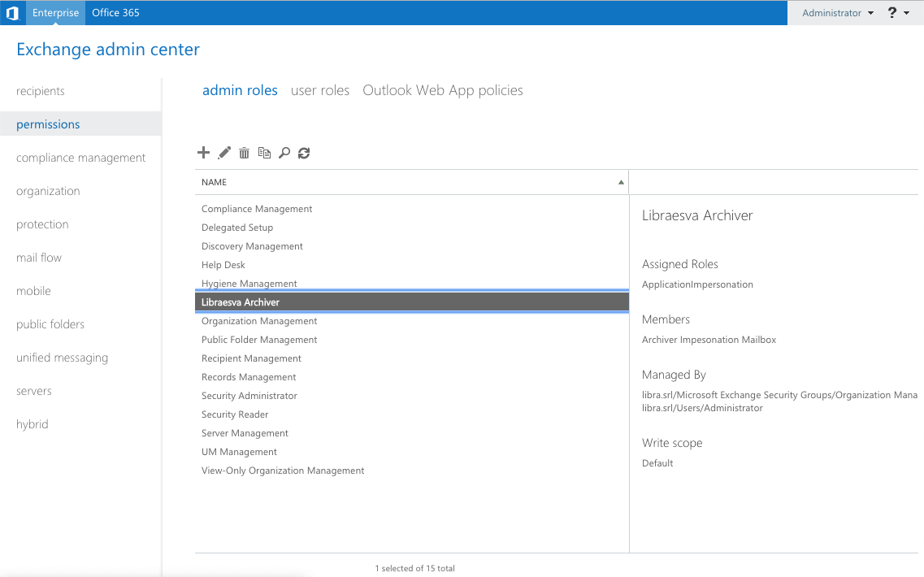This screenshot has width=924, height=577.
Task: Copy the role group with copy icon
Action: click(x=264, y=154)
